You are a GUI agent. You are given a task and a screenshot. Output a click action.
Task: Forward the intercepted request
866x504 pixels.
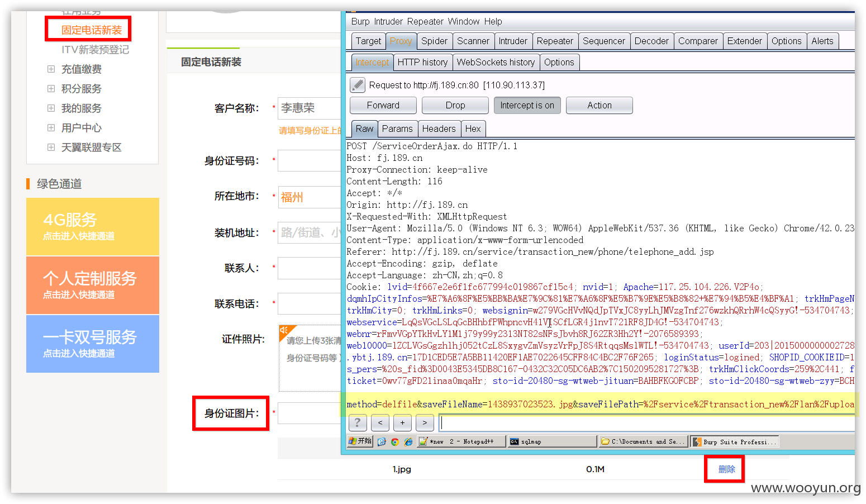point(383,105)
